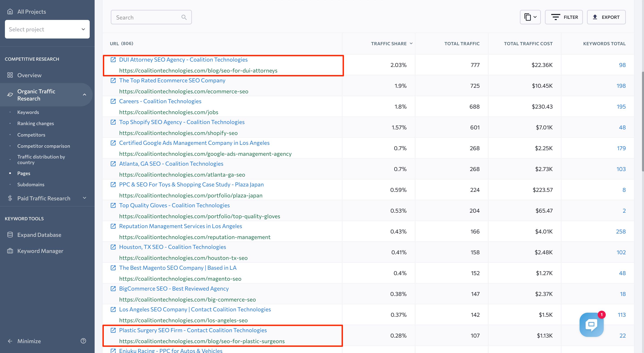644x353 pixels.
Task: Open Traffic distribution by country
Action: [x=41, y=159]
